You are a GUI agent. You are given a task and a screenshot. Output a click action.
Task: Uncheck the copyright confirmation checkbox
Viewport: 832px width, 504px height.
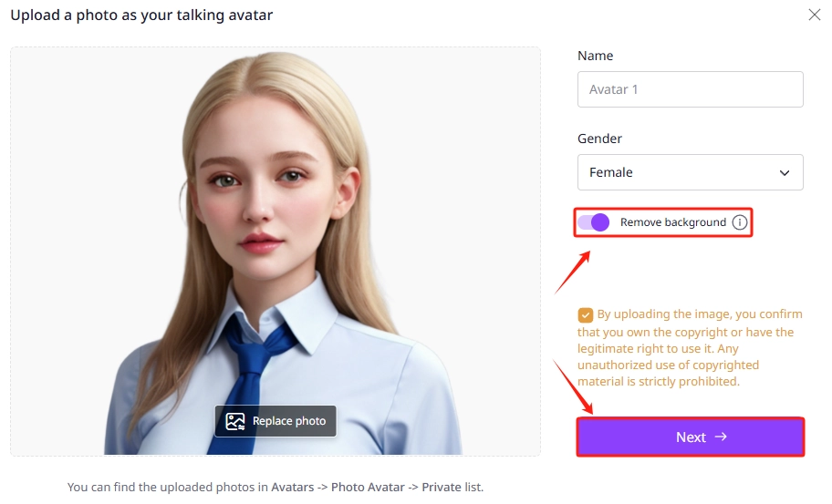tap(585, 315)
